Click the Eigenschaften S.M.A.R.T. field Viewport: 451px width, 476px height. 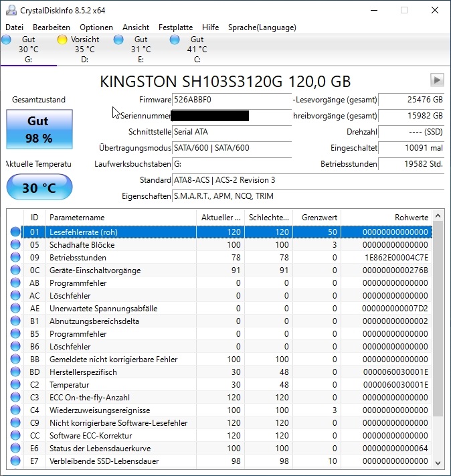(x=308, y=196)
